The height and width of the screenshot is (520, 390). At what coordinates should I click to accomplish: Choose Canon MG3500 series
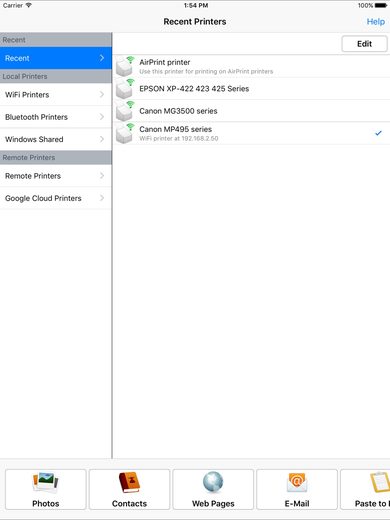pos(178,111)
